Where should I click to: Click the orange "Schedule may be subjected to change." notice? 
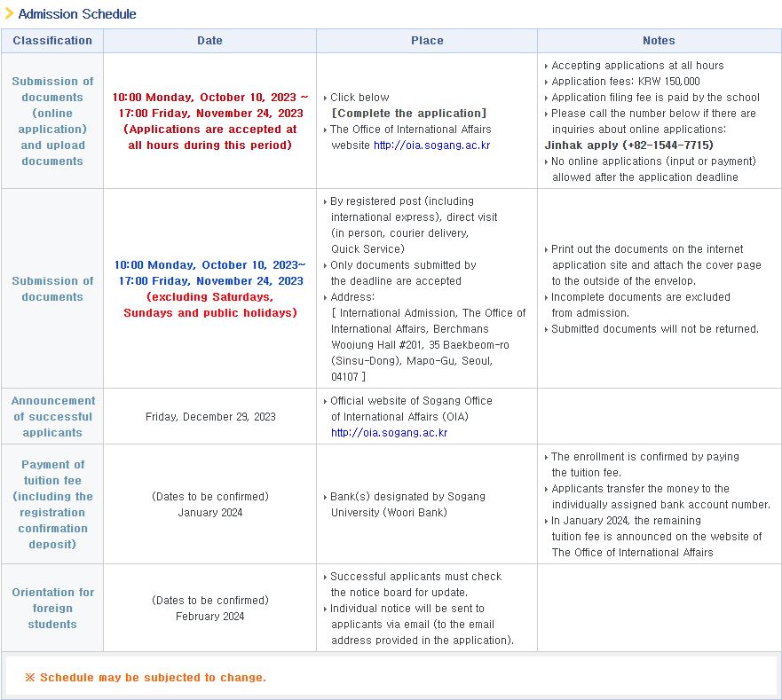pyautogui.click(x=153, y=678)
